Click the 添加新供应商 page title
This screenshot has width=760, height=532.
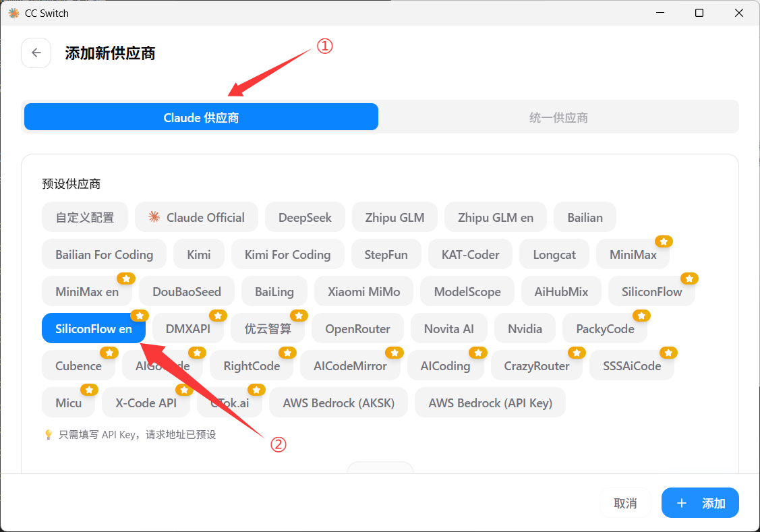coord(110,53)
